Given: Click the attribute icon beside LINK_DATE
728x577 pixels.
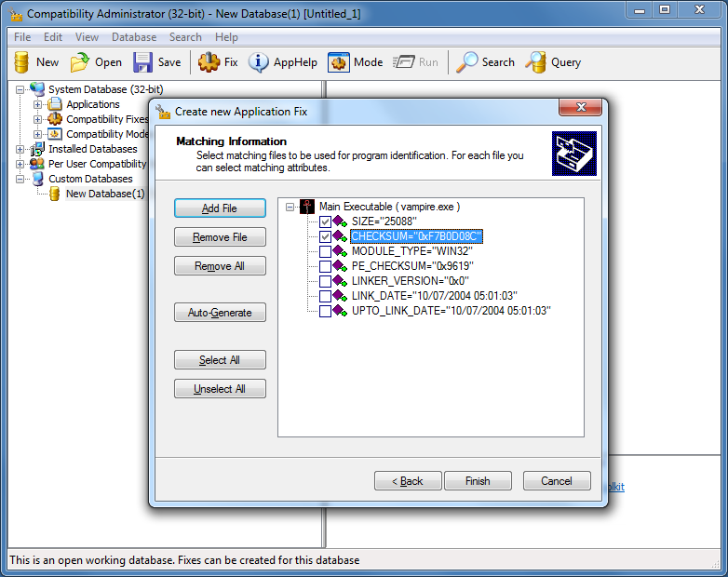Looking at the screenshot, I should click(x=340, y=296).
